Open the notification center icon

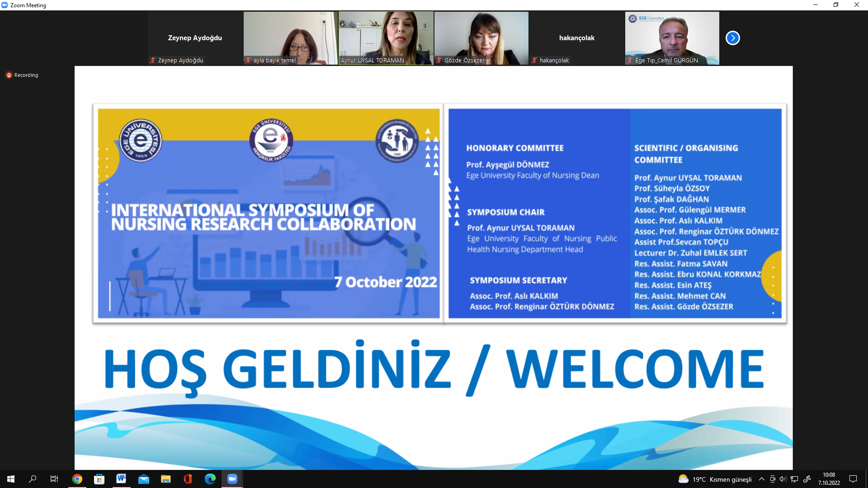[853, 479]
